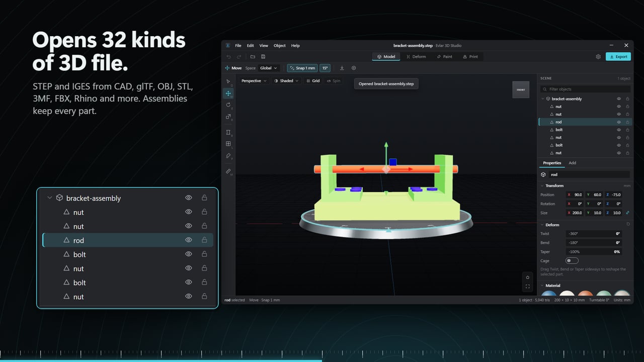Open the Object menu
Image resolution: width=644 pixels, height=362 pixels.
280,45
